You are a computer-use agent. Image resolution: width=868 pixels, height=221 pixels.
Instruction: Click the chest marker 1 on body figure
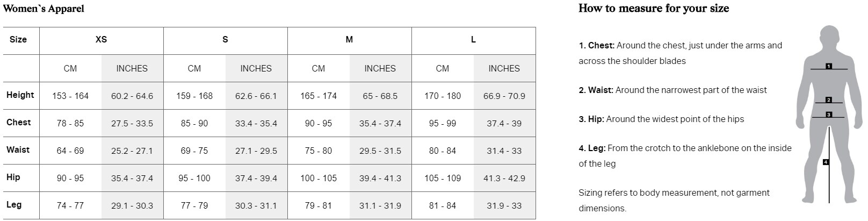[828, 66]
